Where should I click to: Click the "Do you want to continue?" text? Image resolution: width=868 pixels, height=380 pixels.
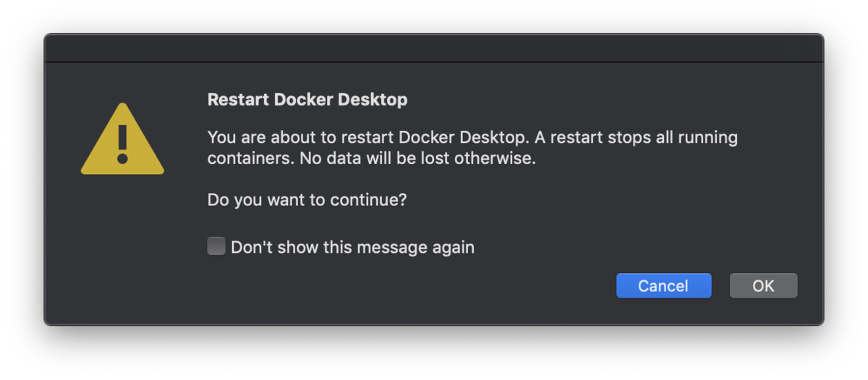307,199
